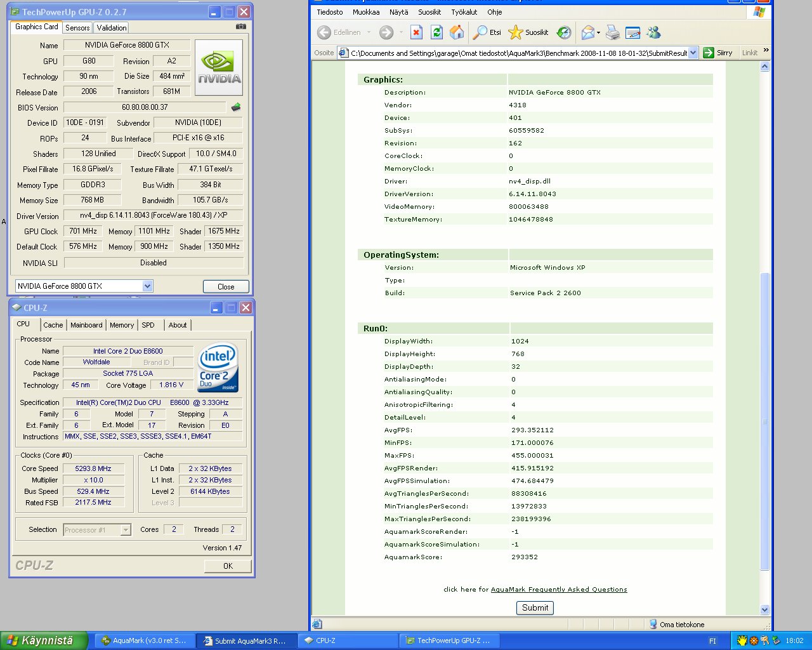Image resolution: width=812 pixels, height=650 pixels.
Task: Click the OK button in CPU-Z
Action: point(228,566)
